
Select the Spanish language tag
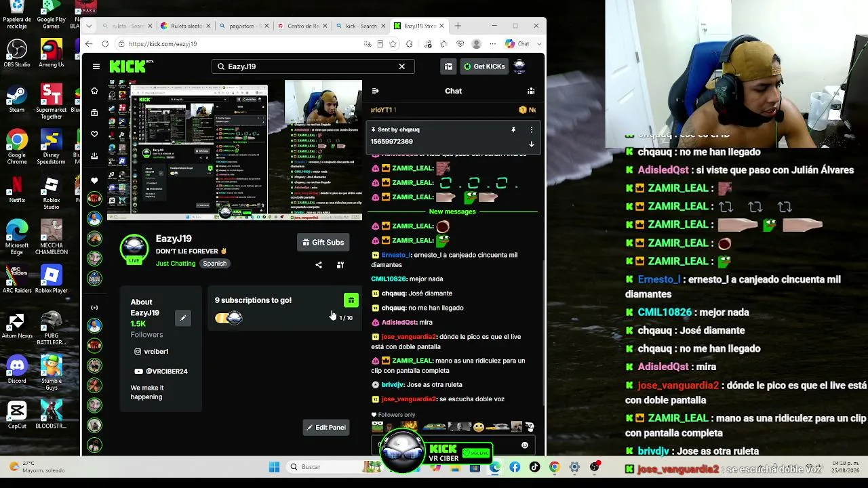click(x=214, y=264)
